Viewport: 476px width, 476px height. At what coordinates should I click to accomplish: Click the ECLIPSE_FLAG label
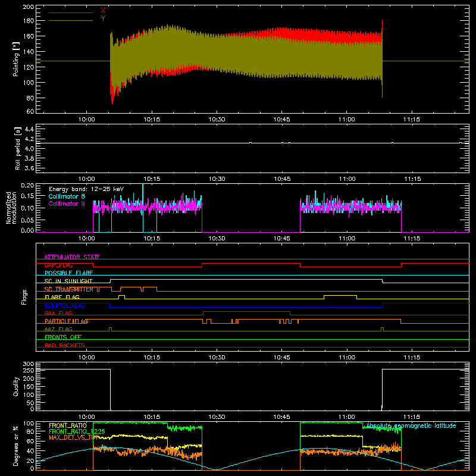coord(65,305)
